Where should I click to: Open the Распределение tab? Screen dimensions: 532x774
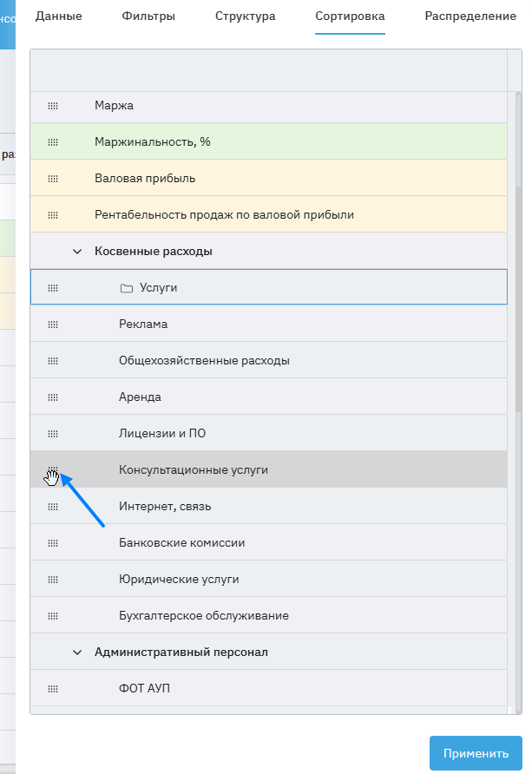point(470,16)
